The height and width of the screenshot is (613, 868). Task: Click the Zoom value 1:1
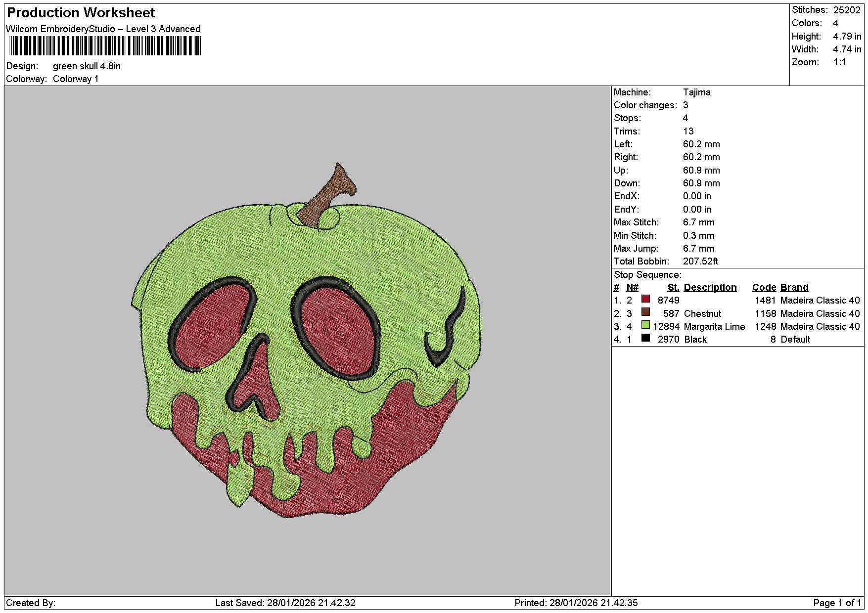[840, 62]
